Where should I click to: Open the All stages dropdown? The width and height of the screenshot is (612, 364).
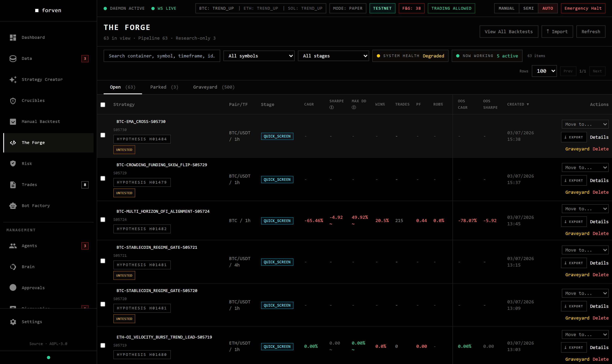[x=333, y=56]
